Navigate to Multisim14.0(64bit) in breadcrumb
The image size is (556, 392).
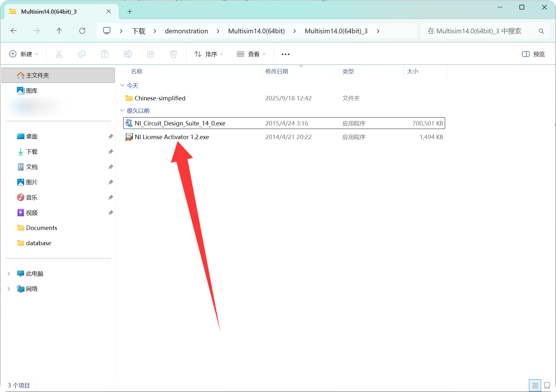click(x=256, y=31)
